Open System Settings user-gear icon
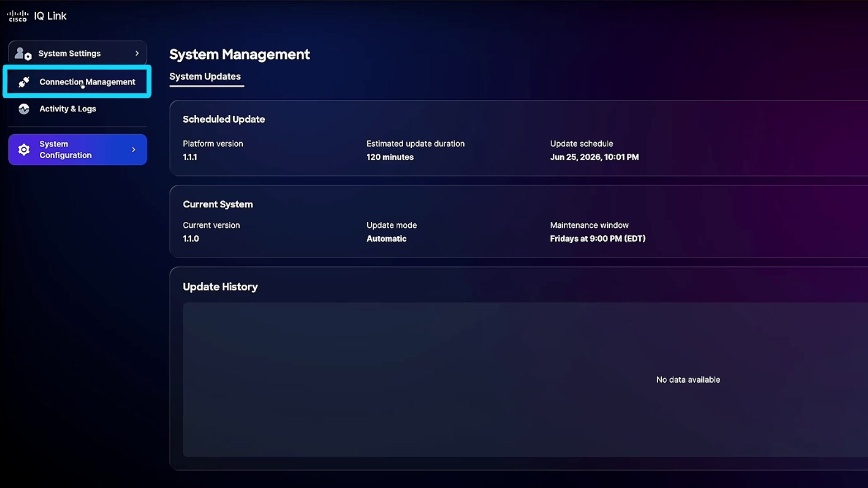This screenshot has width=868, height=488. [x=23, y=53]
